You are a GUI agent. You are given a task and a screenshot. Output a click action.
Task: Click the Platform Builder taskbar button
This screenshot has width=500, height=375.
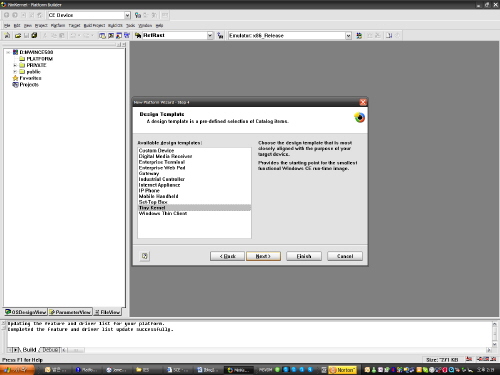239,370
